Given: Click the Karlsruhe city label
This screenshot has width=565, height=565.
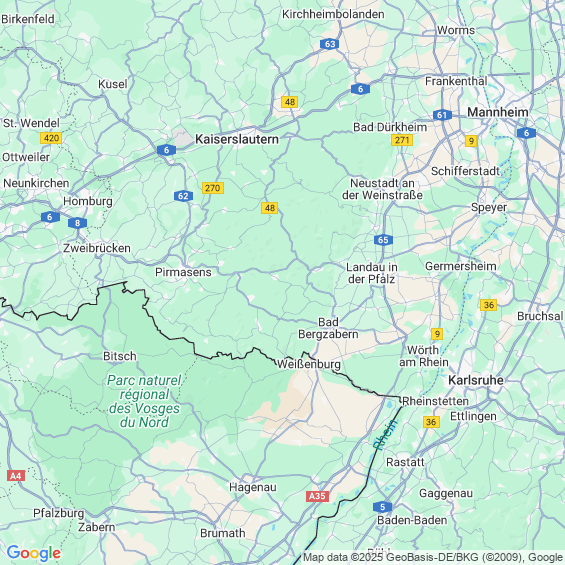Looking at the screenshot, I should point(476,380).
